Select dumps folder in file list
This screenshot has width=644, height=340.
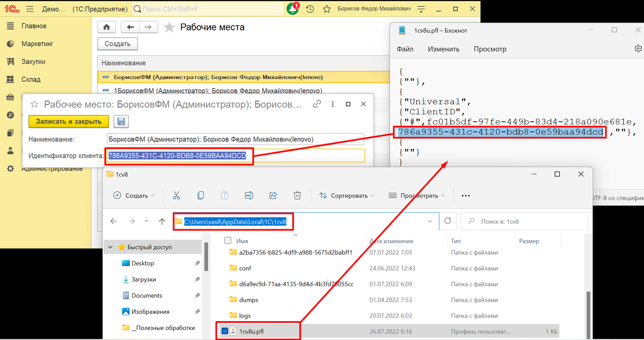248,300
